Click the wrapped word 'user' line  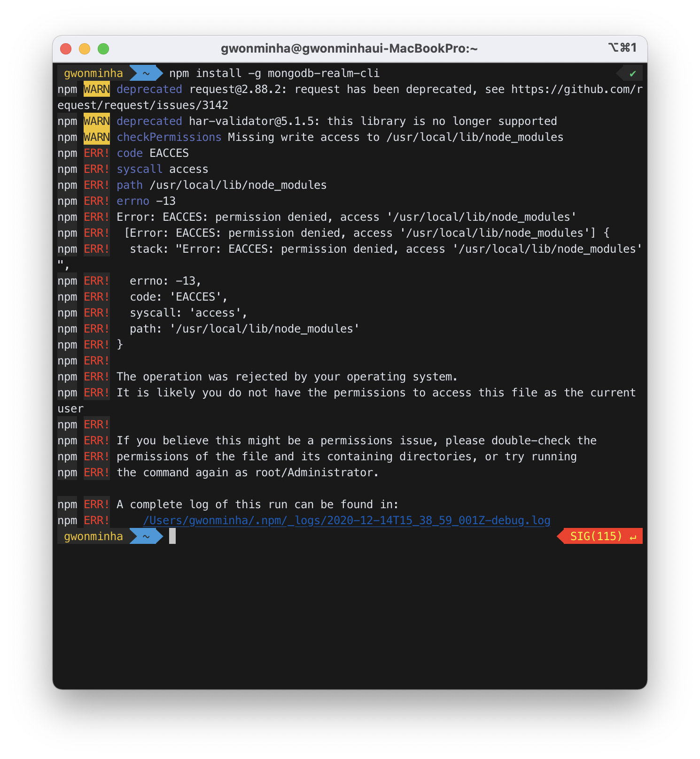[x=70, y=409]
